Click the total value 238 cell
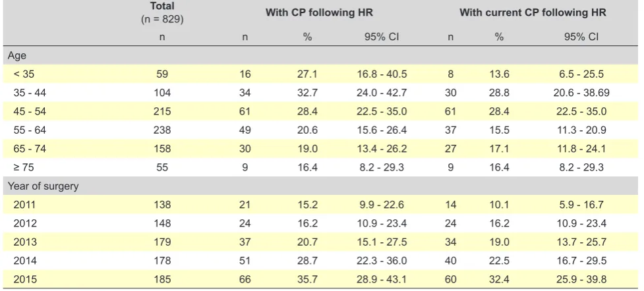 click(162, 130)
